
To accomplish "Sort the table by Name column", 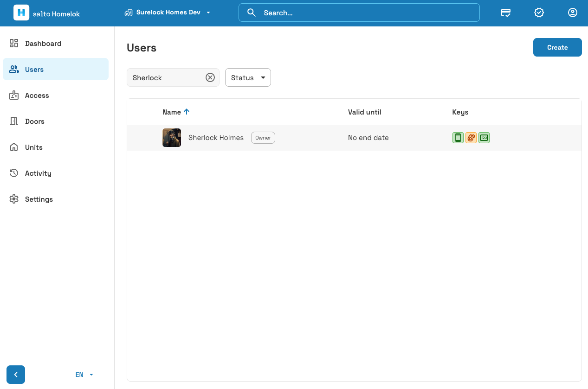I will click(176, 112).
